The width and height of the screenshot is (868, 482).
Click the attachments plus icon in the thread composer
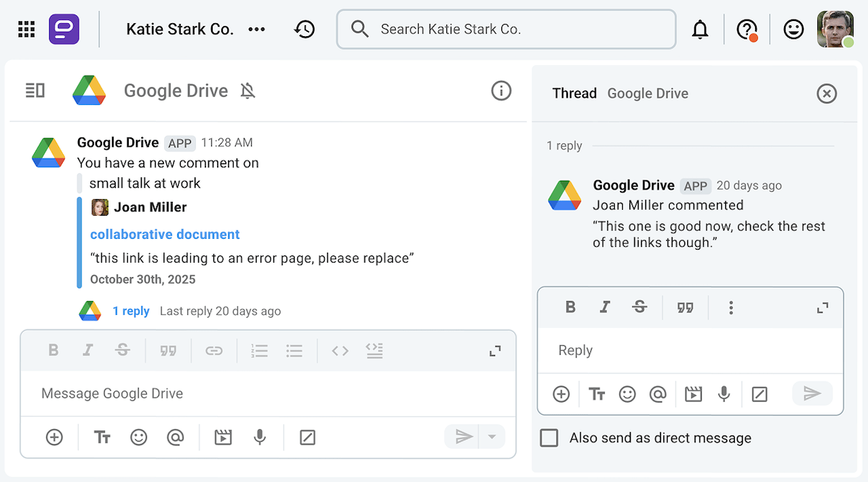click(561, 394)
